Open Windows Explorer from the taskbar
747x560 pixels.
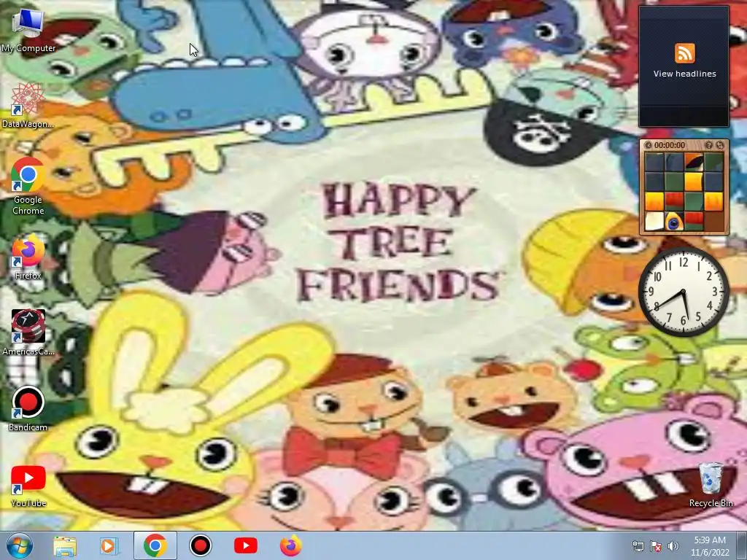click(x=65, y=545)
